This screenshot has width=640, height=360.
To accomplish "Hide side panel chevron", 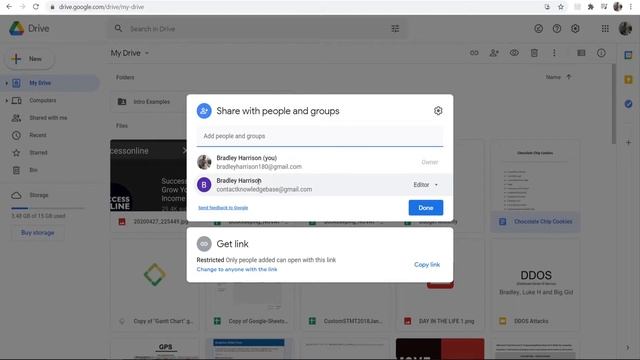I will pos(628,348).
